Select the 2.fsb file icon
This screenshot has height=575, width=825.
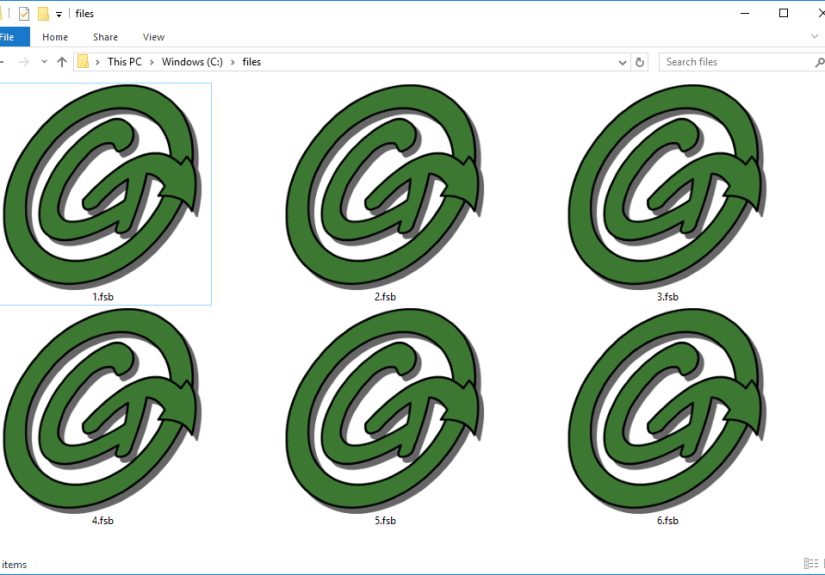[x=384, y=187]
